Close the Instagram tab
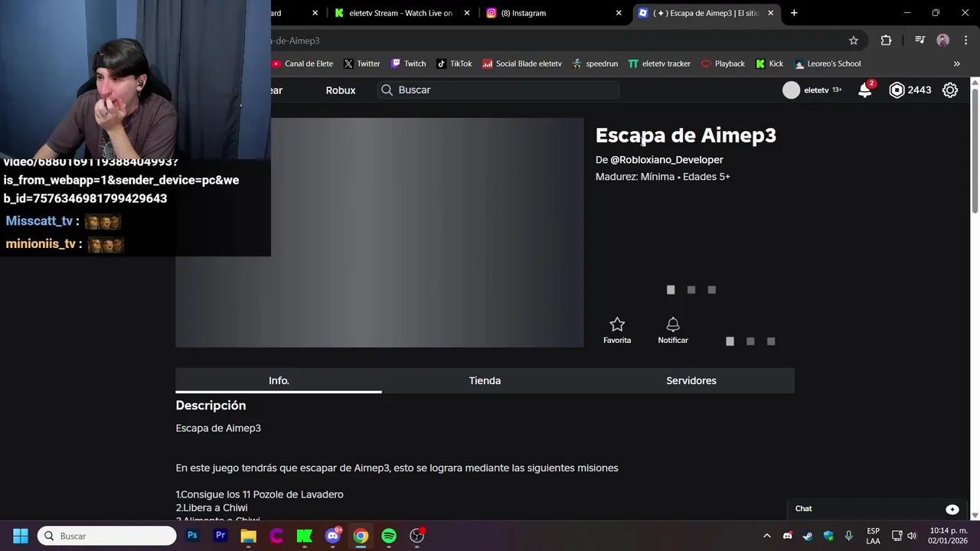This screenshot has width=980, height=551. (619, 13)
